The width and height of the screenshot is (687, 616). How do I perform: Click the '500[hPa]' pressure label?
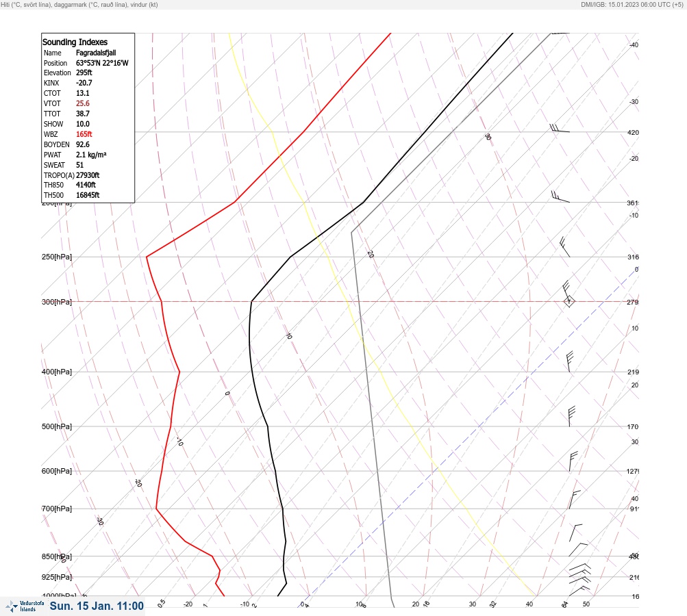pos(57,426)
